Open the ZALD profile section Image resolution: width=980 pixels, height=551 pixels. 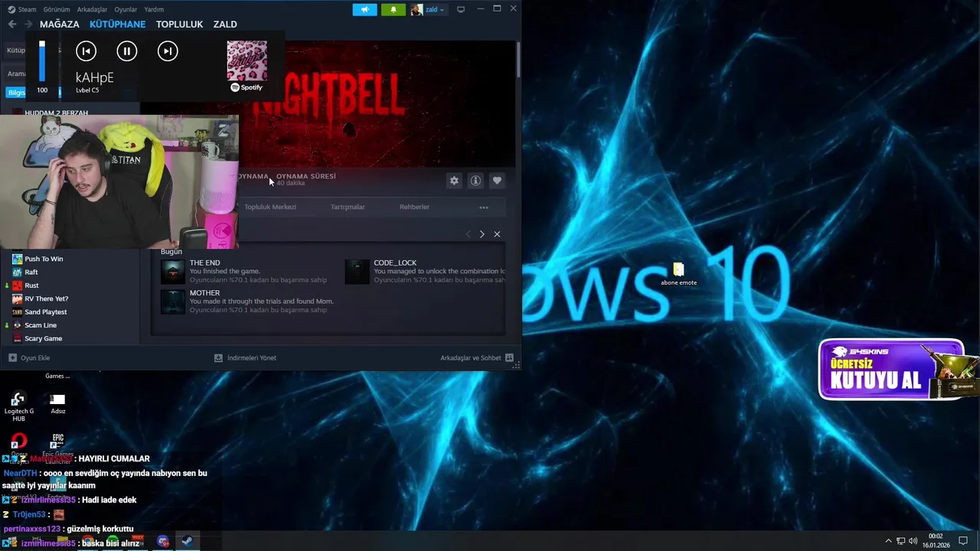(x=225, y=24)
